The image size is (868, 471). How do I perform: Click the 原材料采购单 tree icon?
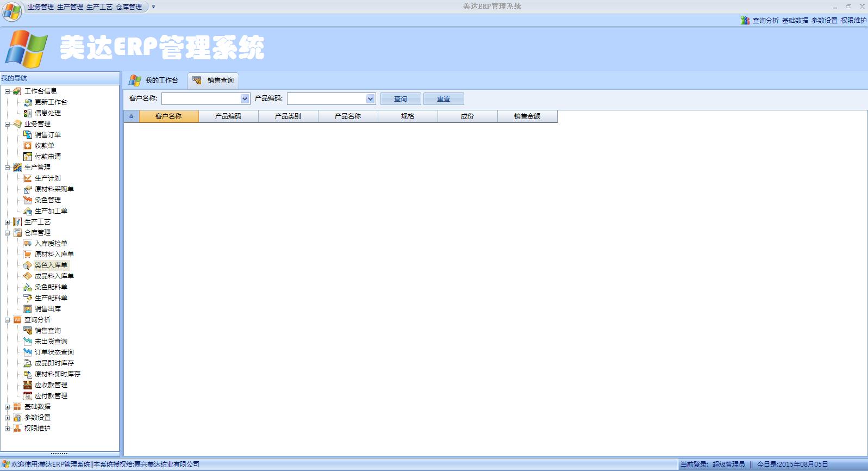28,189
